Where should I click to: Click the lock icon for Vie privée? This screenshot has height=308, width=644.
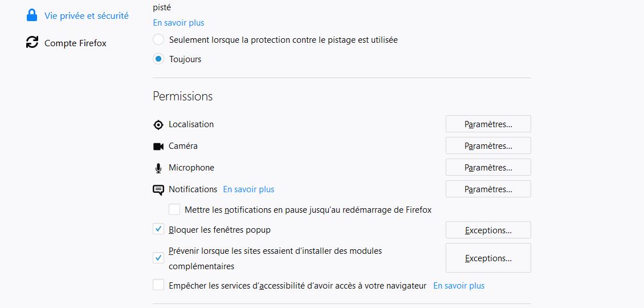[31, 15]
